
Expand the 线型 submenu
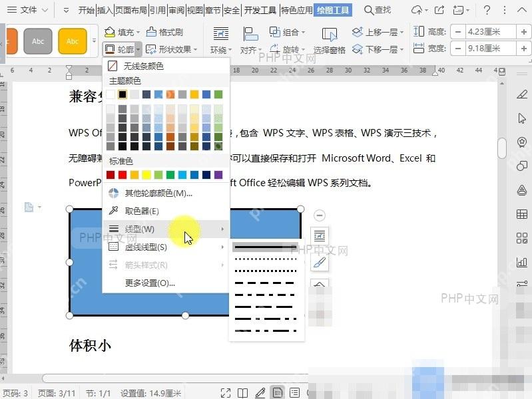(x=165, y=229)
